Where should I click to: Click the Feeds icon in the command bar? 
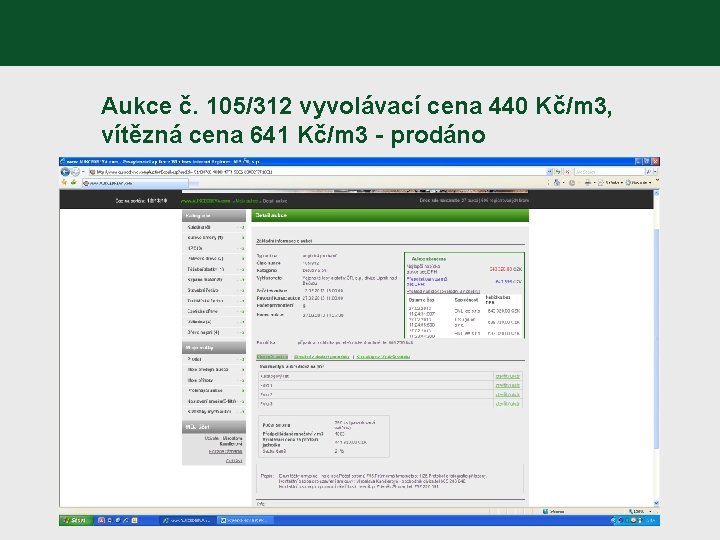(x=572, y=183)
